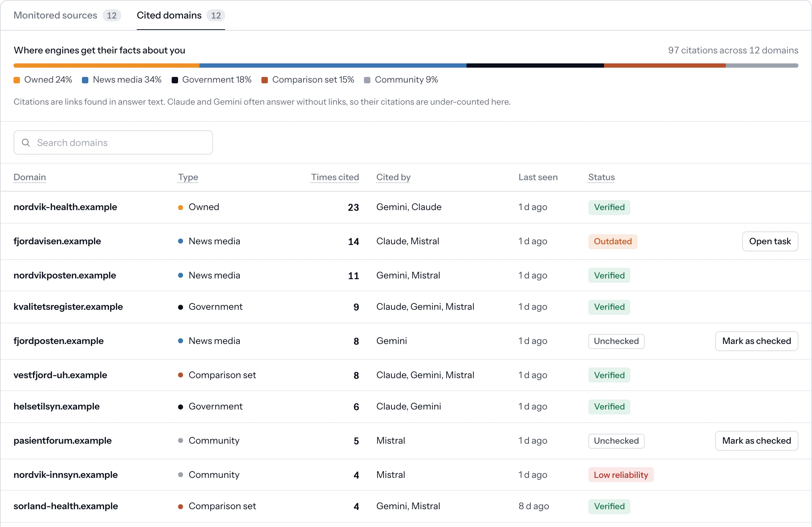Open task for fjordavisen.example
The image size is (812, 527).
tap(770, 241)
